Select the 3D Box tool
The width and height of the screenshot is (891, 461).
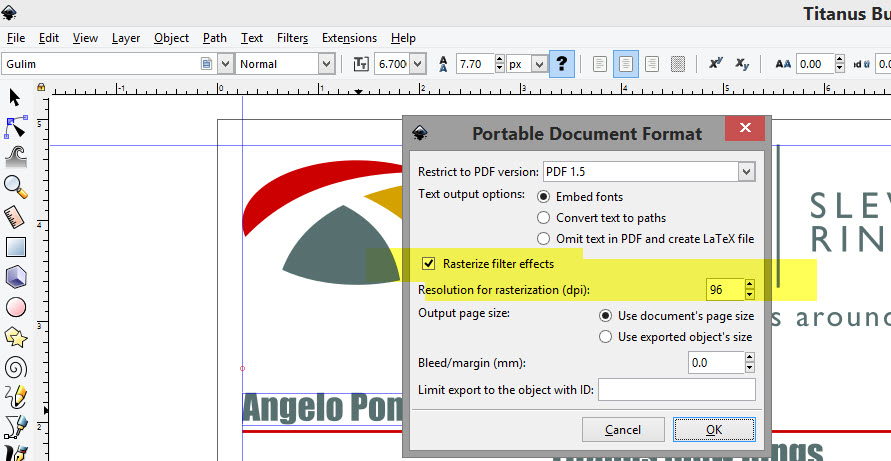coord(15,277)
